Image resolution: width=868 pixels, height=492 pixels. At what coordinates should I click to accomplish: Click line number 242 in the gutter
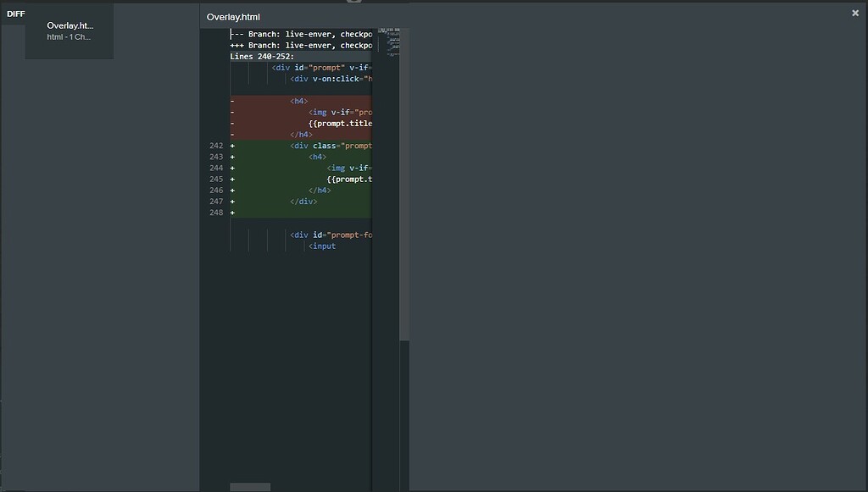[x=215, y=146]
